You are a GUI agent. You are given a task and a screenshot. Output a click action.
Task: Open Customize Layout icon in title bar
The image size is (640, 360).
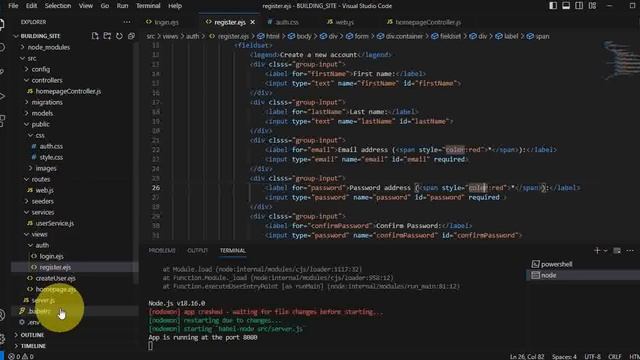592,6
